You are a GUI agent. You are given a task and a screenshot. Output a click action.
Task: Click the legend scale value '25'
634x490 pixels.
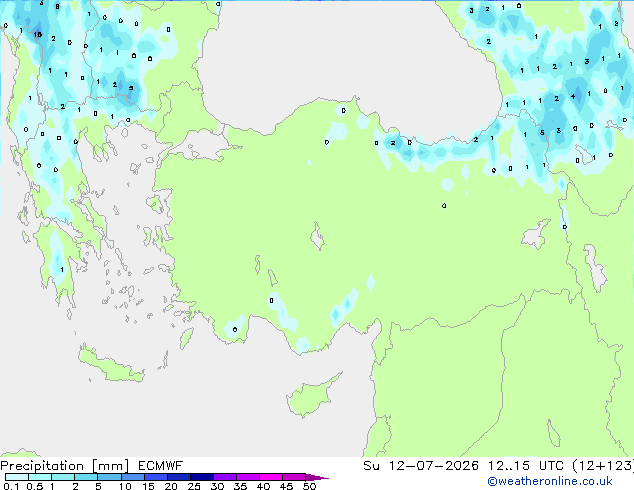tap(194, 486)
